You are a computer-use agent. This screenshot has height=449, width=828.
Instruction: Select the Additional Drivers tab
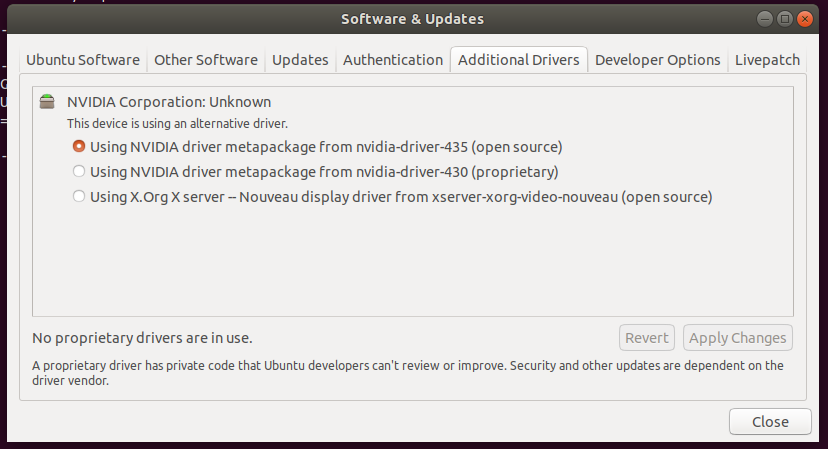pyautogui.click(x=518, y=60)
